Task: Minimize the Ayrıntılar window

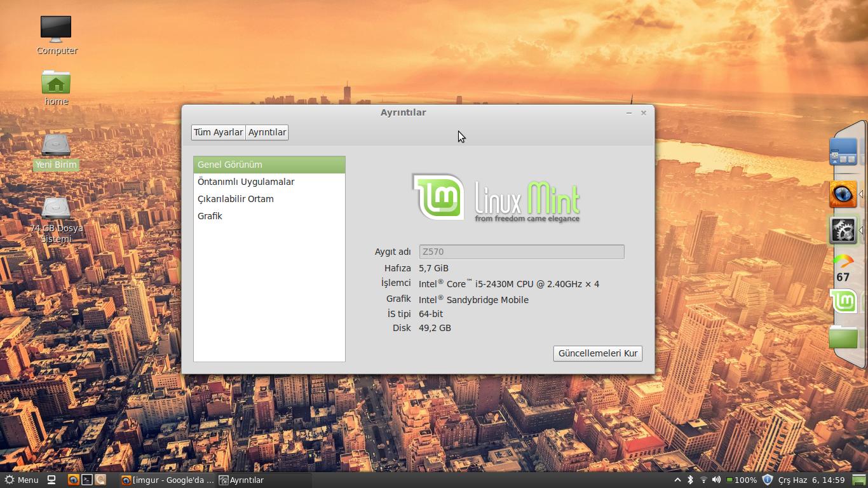Action: 629,112
